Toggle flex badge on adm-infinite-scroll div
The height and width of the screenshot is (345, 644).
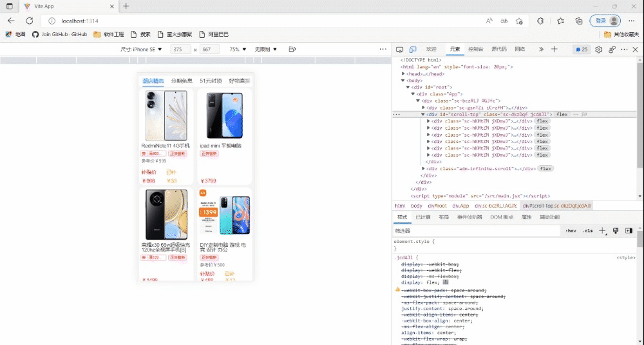pyautogui.click(x=546, y=168)
